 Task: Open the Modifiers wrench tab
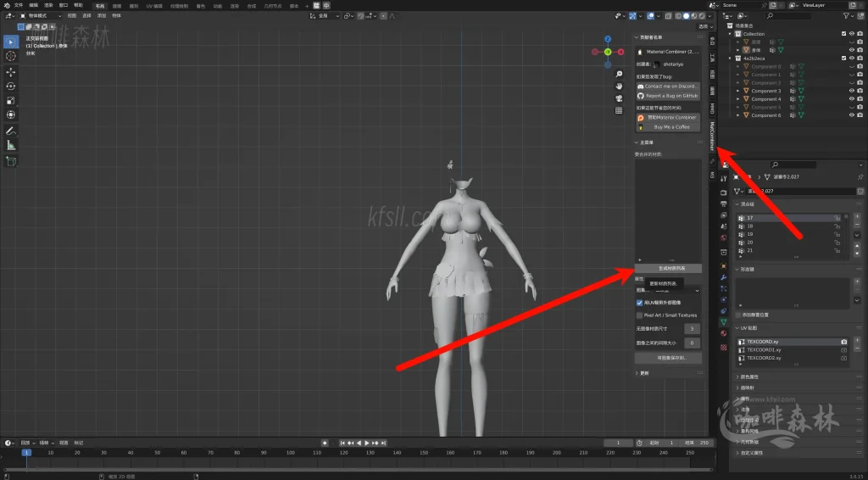724,276
